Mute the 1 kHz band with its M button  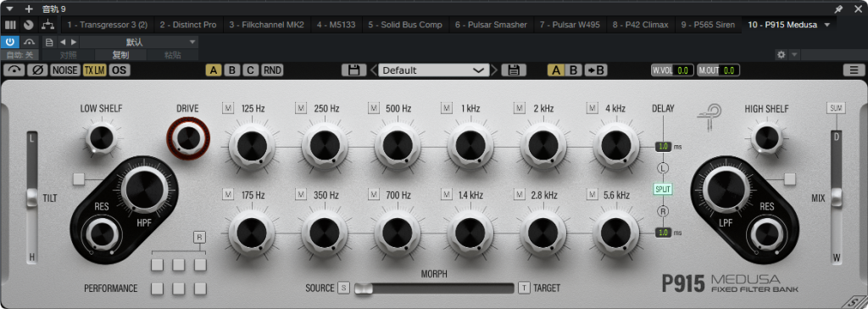[447, 108]
